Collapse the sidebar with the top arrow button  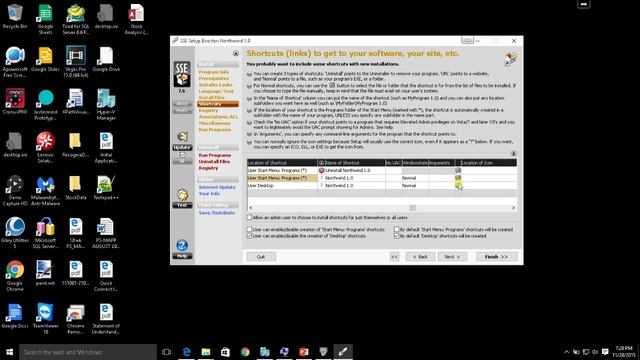[236, 53]
